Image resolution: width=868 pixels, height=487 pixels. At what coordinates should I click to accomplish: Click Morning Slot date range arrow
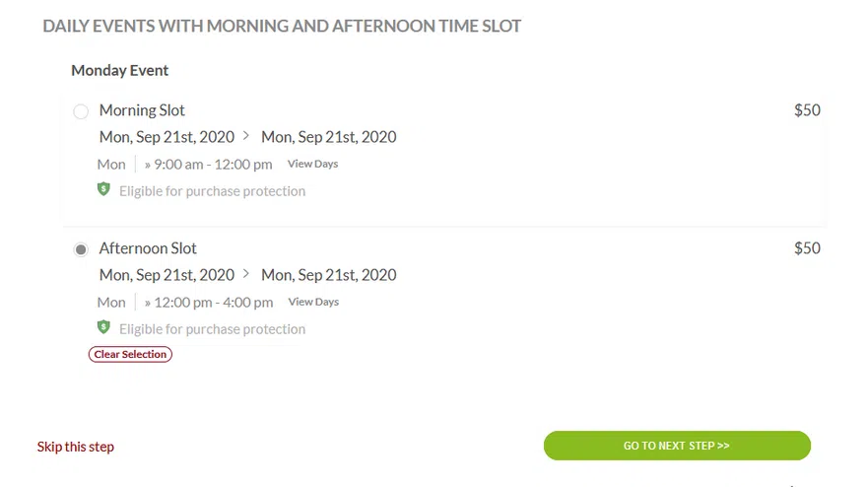tap(246, 137)
